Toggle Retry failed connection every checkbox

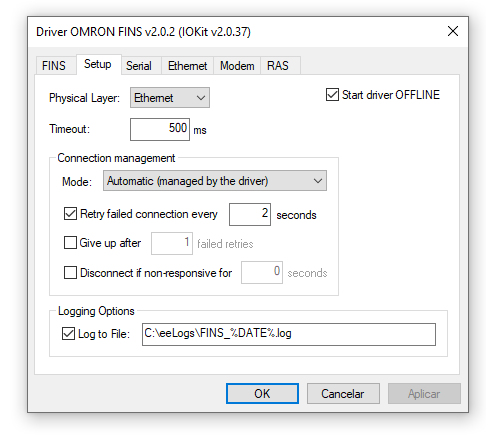[x=70, y=214]
